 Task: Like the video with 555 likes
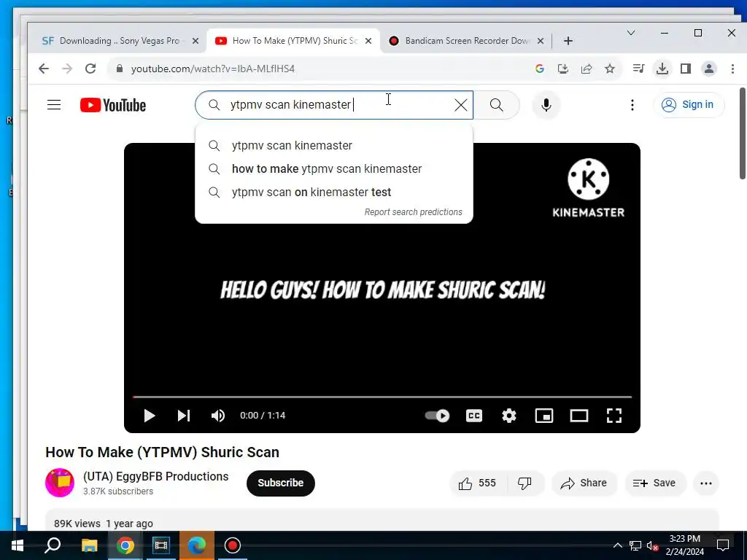click(478, 483)
